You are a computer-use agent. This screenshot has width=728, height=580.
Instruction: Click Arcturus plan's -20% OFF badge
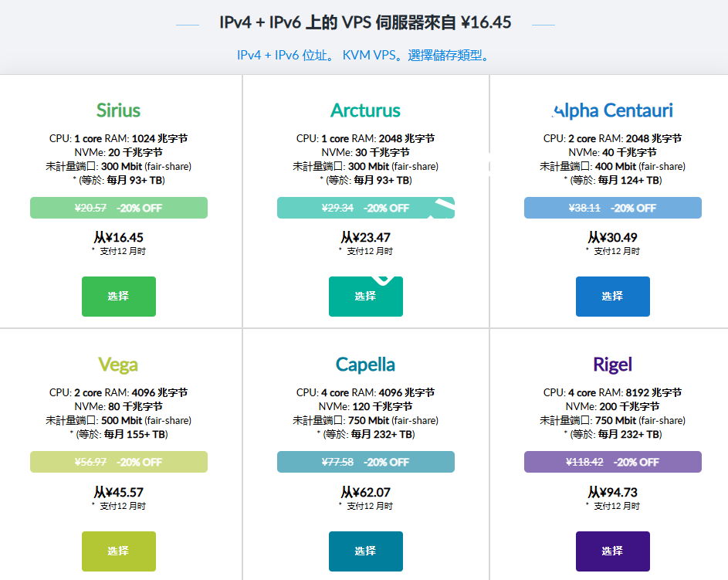point(365,208)
